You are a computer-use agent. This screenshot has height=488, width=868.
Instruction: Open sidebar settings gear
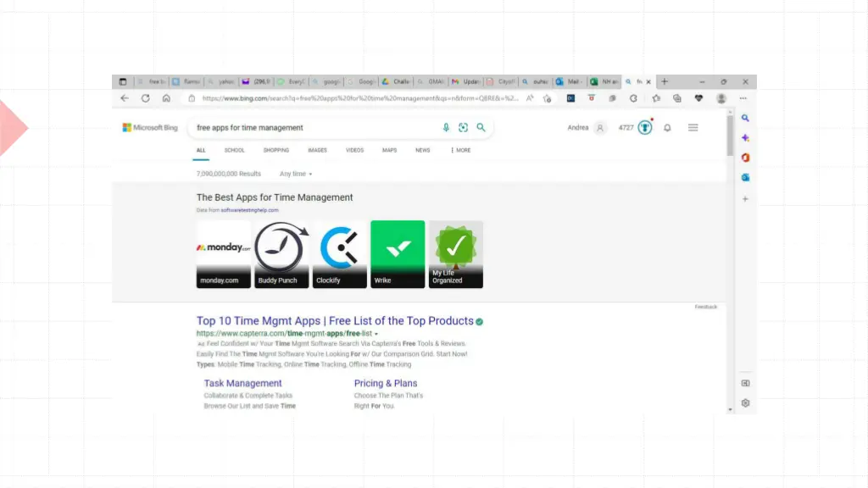[x=745, y=403]
